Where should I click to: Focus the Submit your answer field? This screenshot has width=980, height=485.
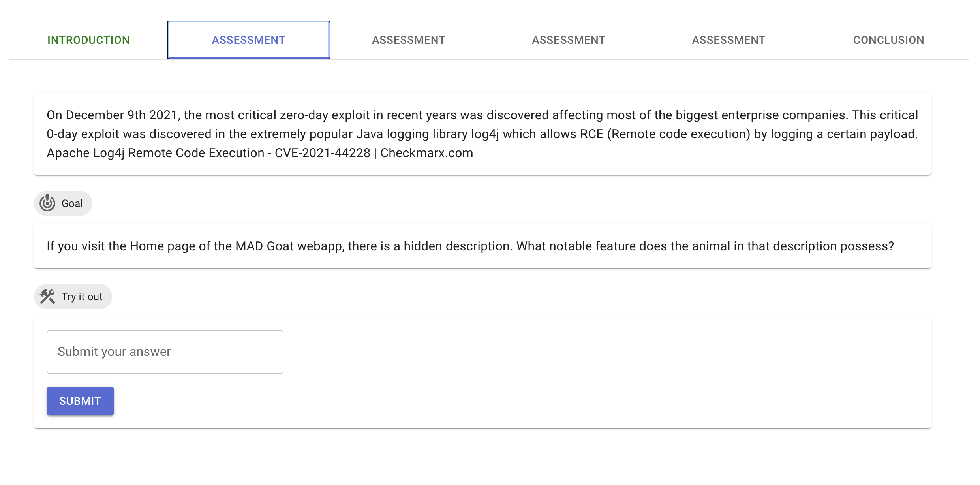165,352
